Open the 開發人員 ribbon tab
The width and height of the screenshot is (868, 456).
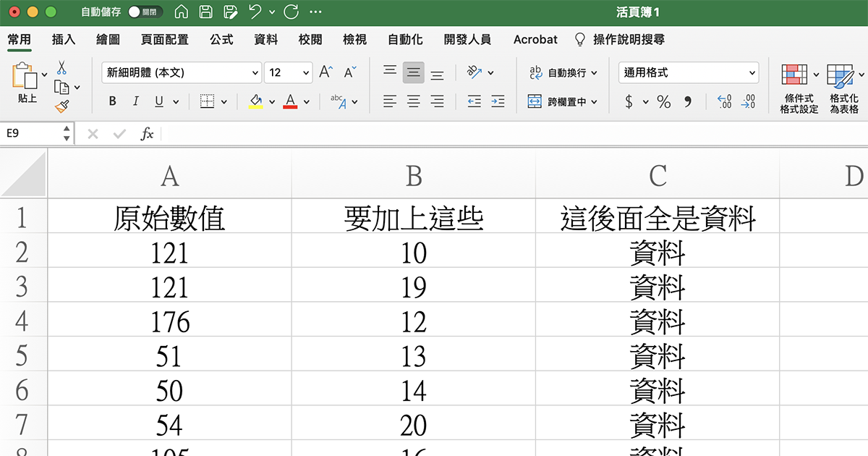468,40
